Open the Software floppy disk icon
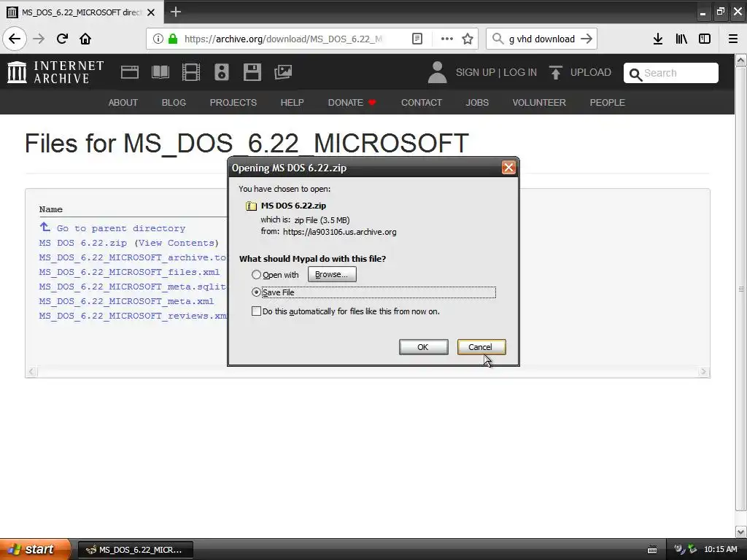Viewport: 747px width, 560px height. point(252,72)
